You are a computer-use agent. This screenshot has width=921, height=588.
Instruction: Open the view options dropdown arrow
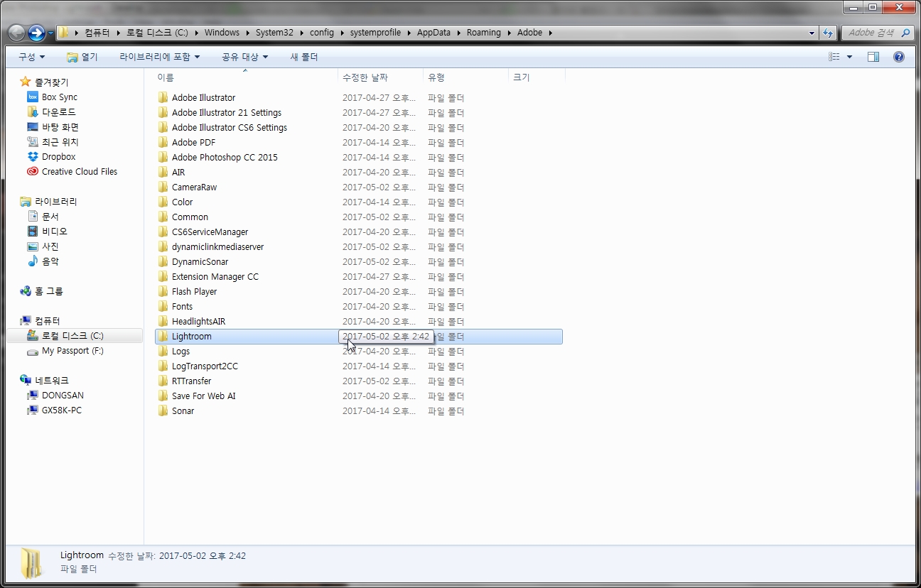click(x=849, y=57)
